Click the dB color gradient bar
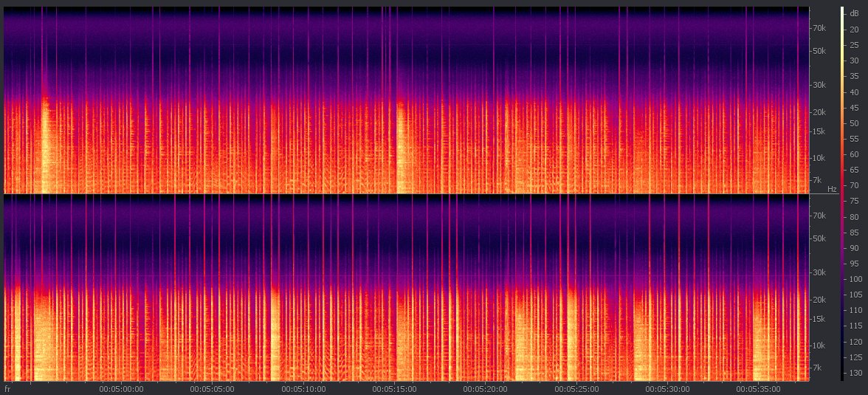The height and width of the screenshot is (395, 868). click(843, 194)
